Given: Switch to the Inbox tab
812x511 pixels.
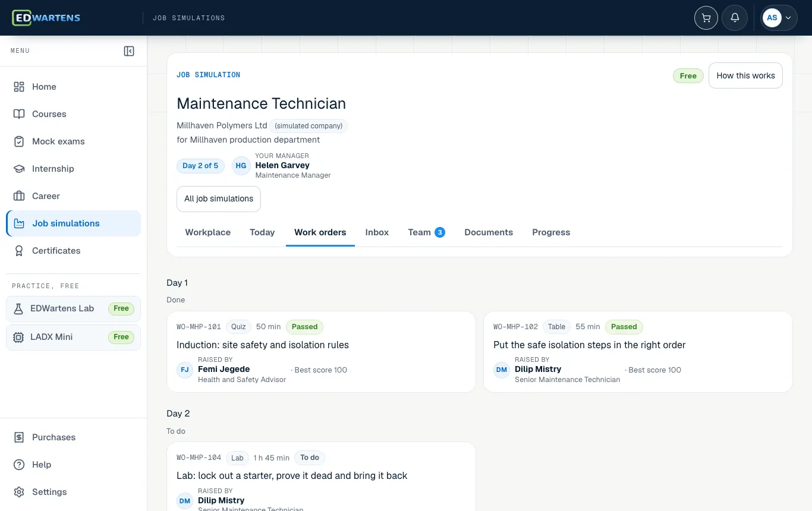Looking at the screenshot, I should (x=377, y=232).
